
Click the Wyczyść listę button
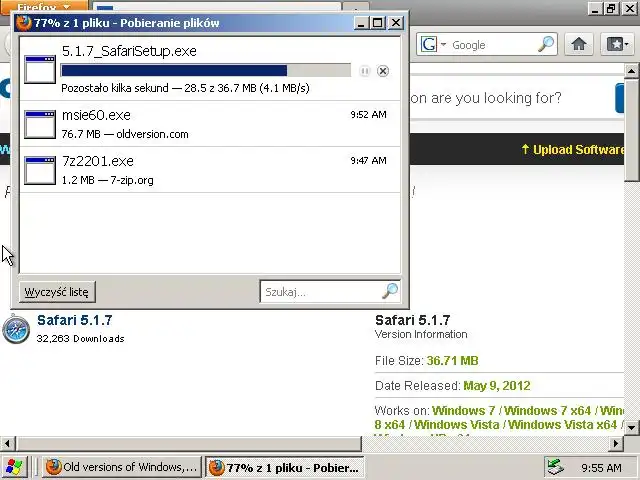57,292
